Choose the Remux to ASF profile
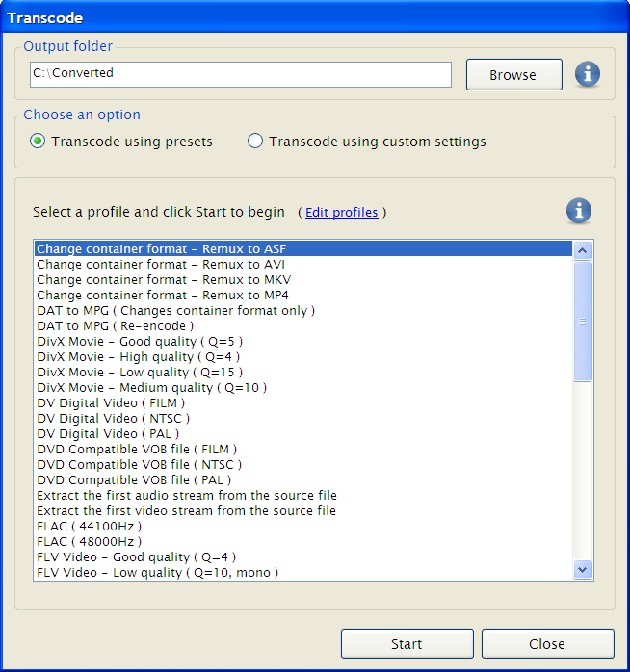Viewport: 630px width, 672px height. pyautogui.click(x=161, y=249)
